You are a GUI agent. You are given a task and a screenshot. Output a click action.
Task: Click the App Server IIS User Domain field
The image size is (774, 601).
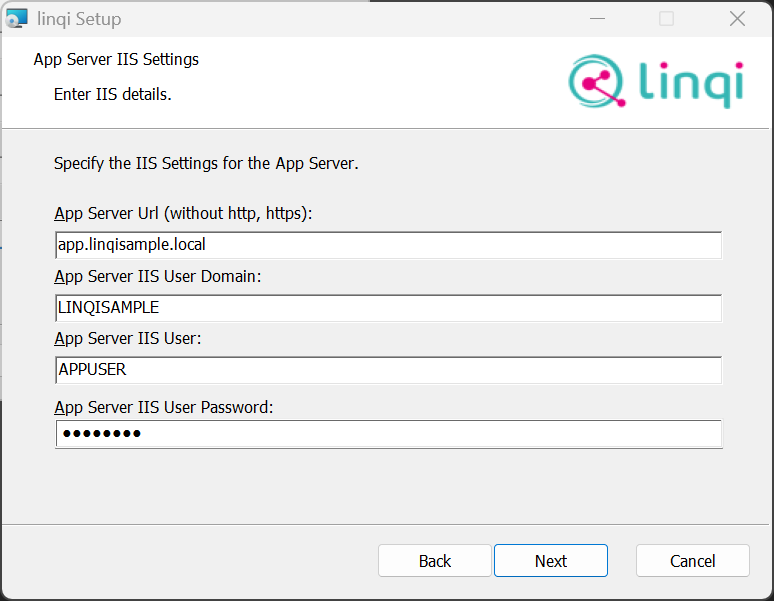pos(388,308)
